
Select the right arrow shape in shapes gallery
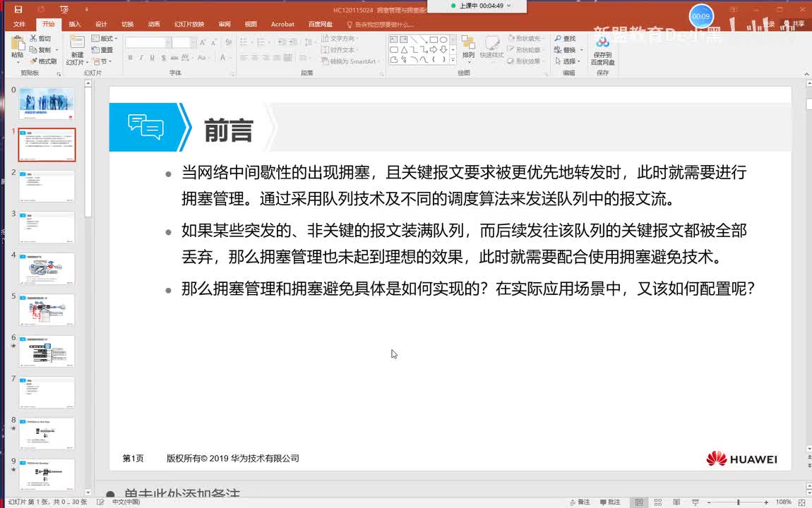pyautogui.click(x=434, y=49)
